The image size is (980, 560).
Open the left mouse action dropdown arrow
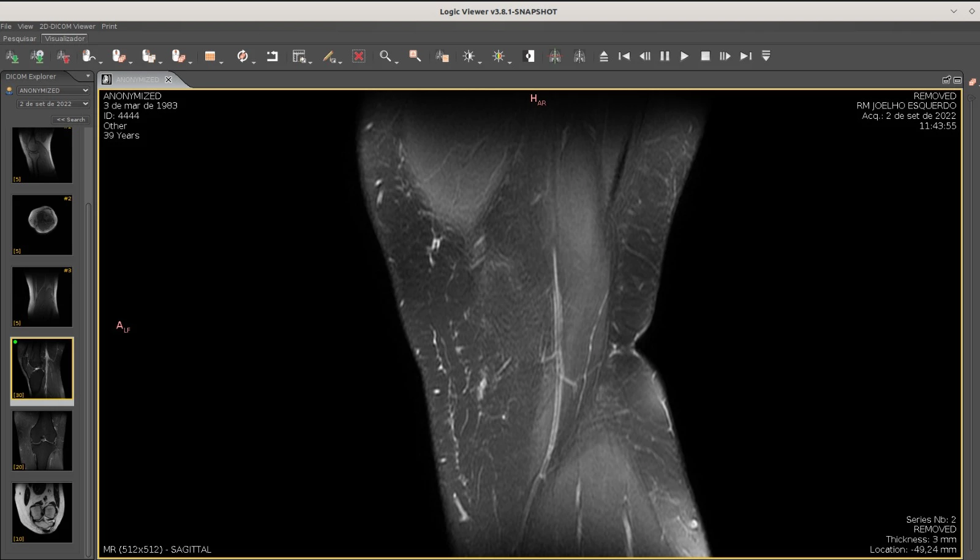[100, 62]
